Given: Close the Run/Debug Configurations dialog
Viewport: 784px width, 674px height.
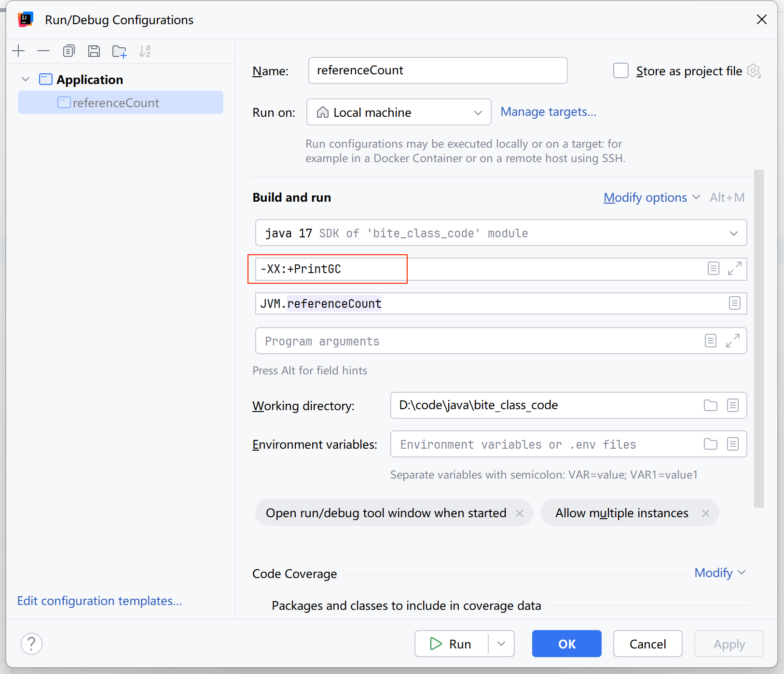Looking at the screenshot, I should [x=762, y=19].
